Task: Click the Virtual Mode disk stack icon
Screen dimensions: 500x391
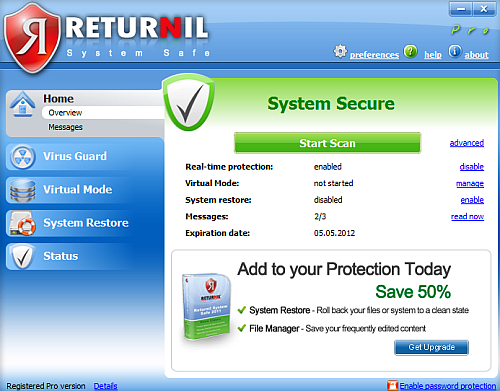Action: tap(23, 190)
